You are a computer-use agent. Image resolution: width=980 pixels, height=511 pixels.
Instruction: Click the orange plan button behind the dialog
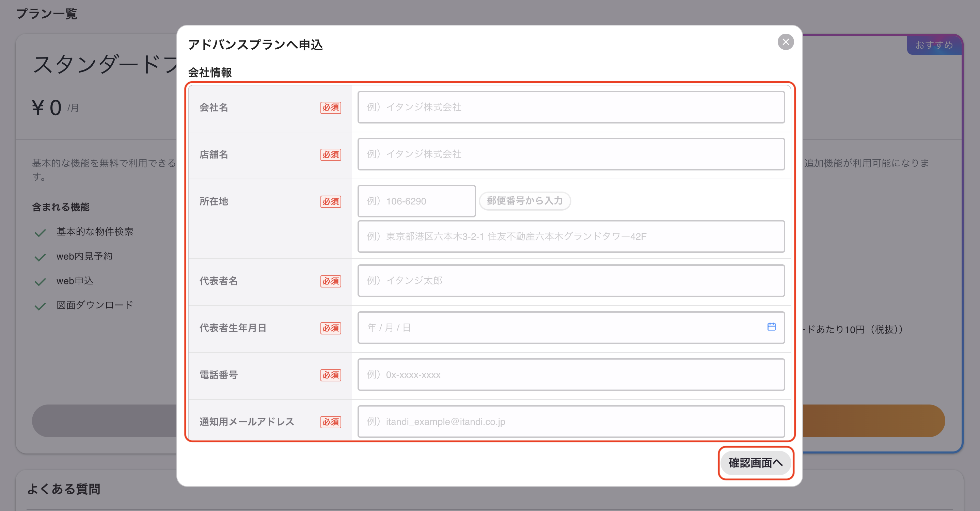tap(873, 421)
